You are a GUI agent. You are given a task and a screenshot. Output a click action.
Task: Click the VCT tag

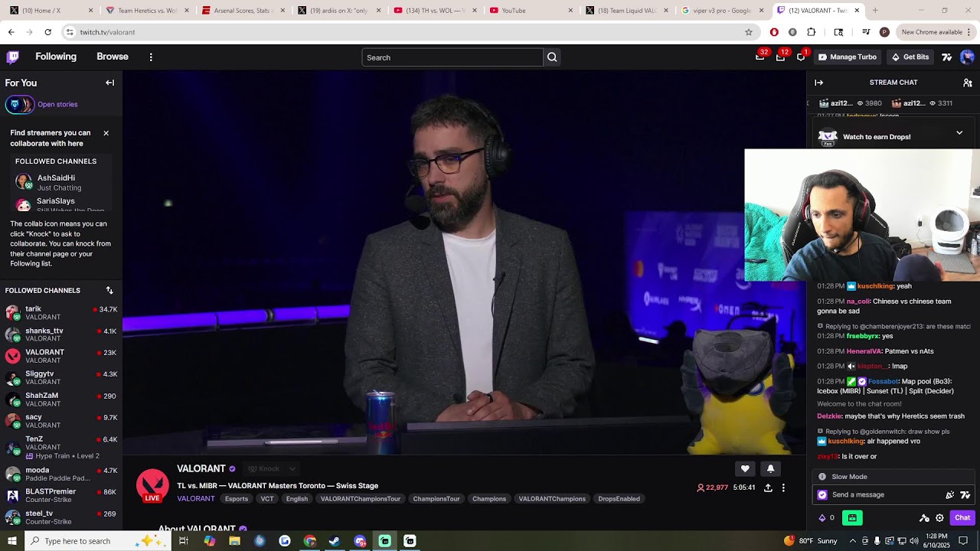pyautogui.click(x=267, y=499)
